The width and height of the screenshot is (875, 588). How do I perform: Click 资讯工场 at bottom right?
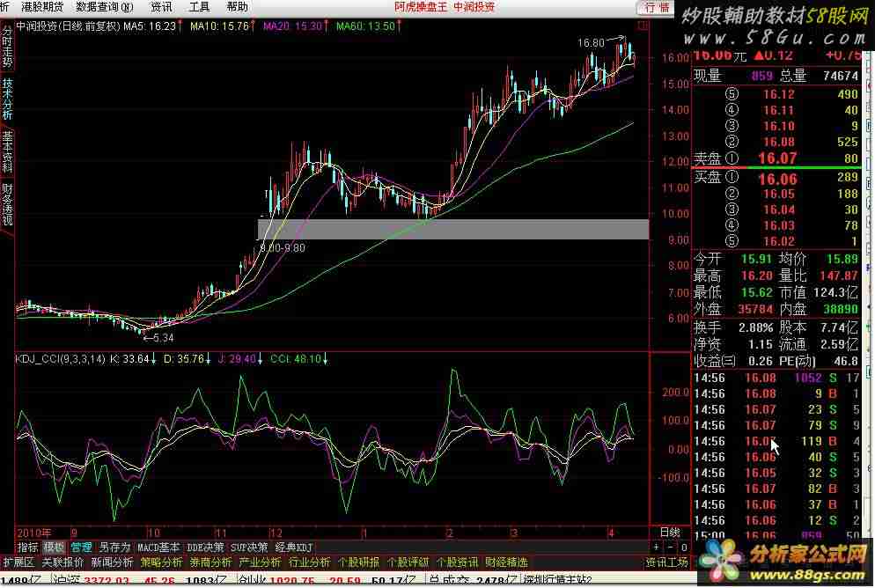(x=667, y=562)
